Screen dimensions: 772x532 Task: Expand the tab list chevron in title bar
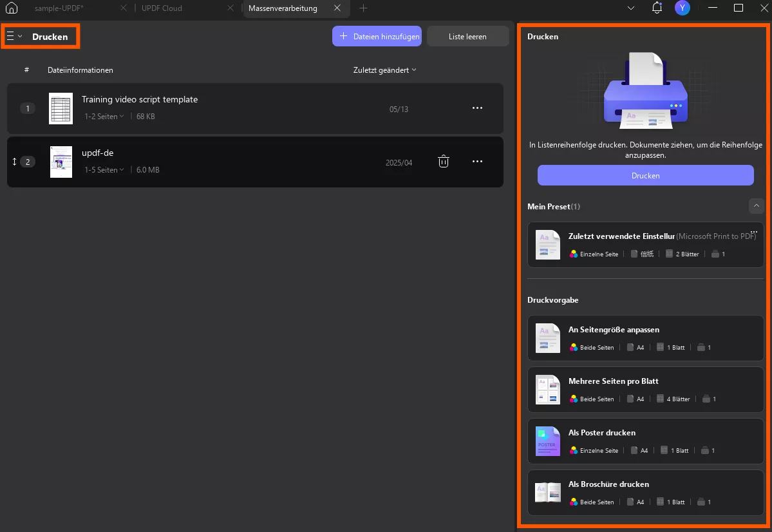[x=631, y=8]
